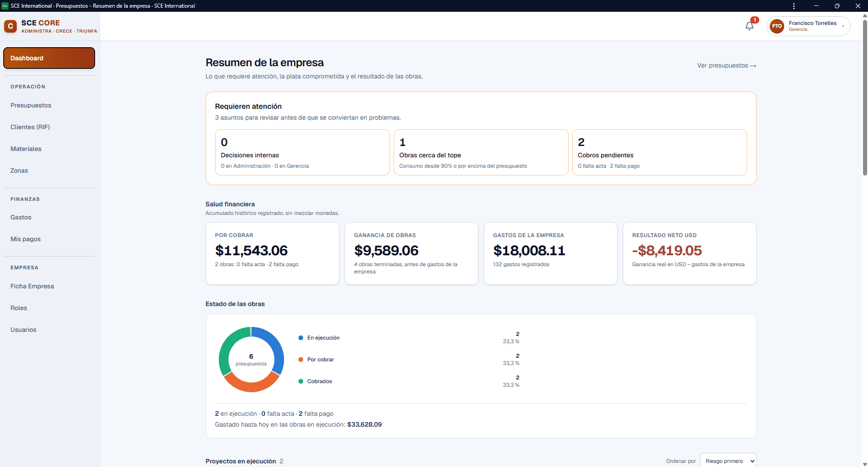Image resolution: width=868 pixels, height=467 pixels.
Task: Open the Cobros pendientes card
Action: [x=659, y=152]
